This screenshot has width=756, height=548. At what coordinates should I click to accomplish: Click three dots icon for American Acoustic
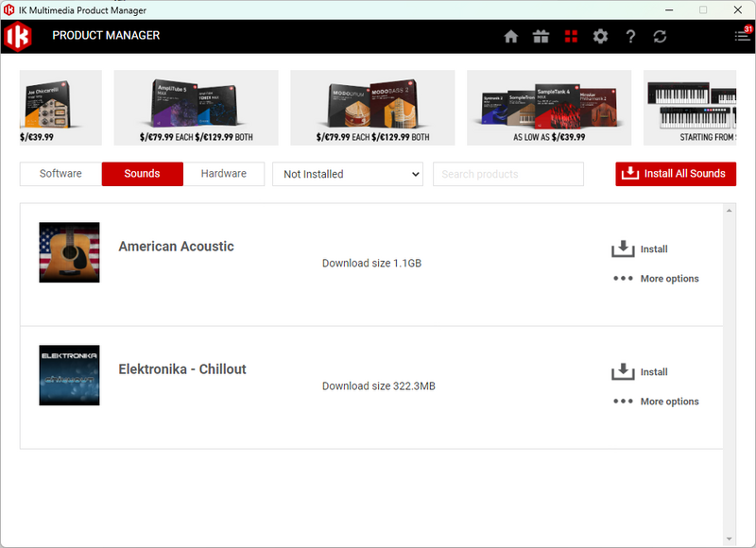(x=623, y=278)
